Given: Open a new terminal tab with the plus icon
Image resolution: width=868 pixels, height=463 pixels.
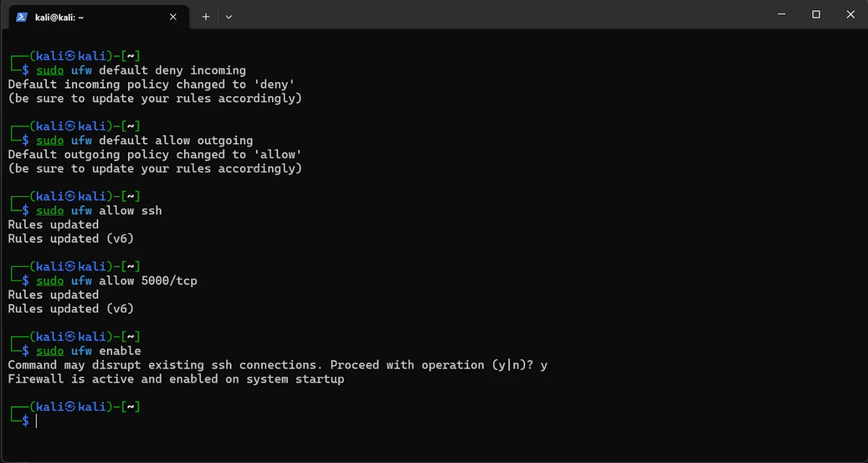Looking at the screenshot, I should pos(205,17).
